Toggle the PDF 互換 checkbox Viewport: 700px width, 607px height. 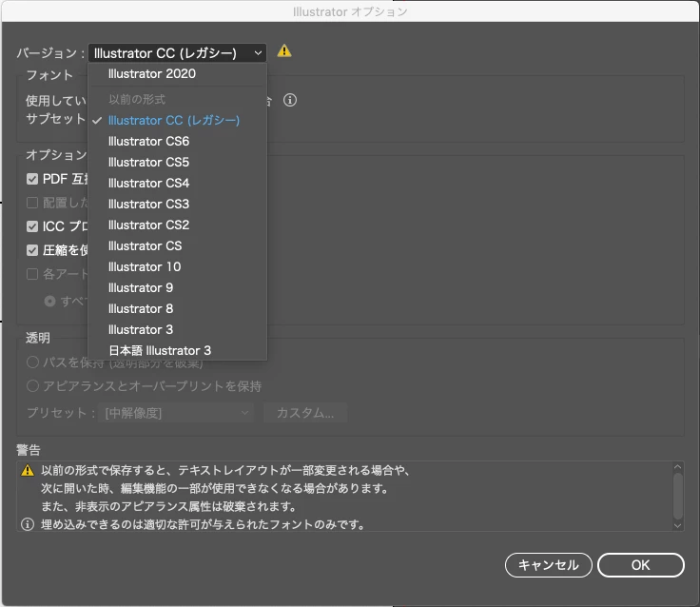tap(32, 179)
